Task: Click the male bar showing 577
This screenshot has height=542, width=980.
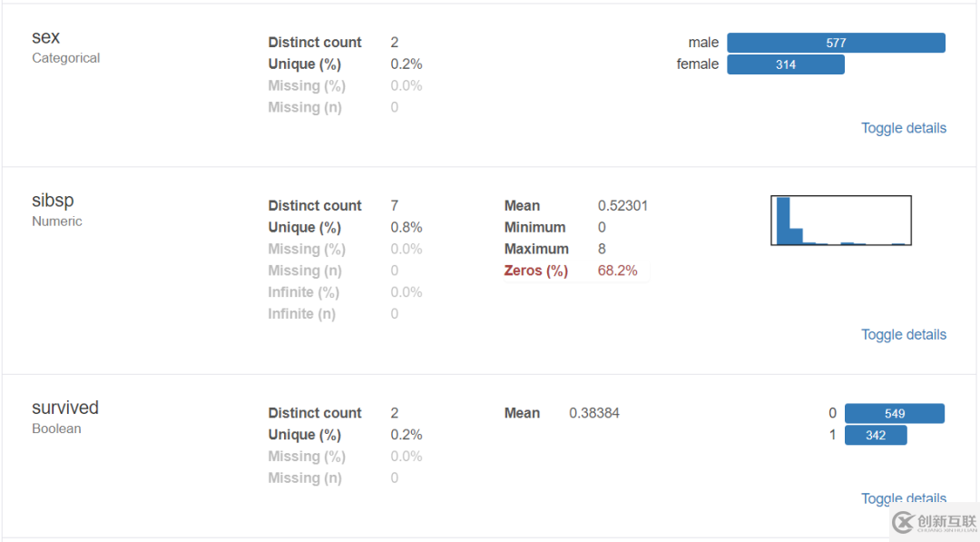Action: 836,43
